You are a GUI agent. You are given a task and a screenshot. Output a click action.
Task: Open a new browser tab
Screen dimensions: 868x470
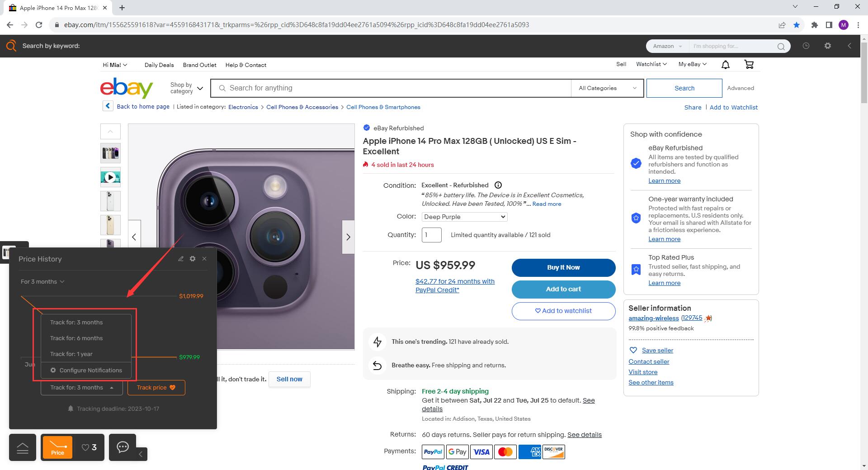tap(122, 8)
